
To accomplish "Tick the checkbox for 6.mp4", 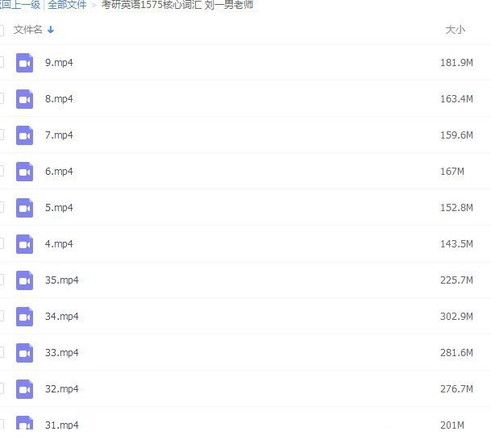I will click(x=2, y=171).
